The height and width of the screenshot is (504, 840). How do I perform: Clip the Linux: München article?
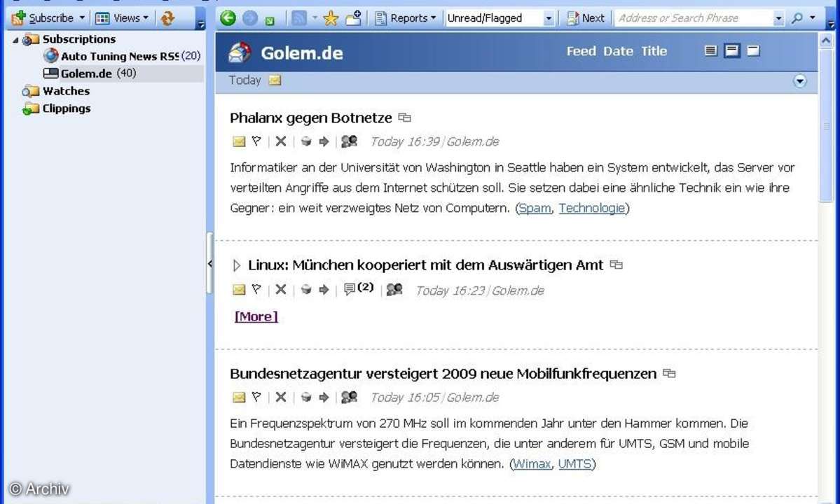click(306, 290)
